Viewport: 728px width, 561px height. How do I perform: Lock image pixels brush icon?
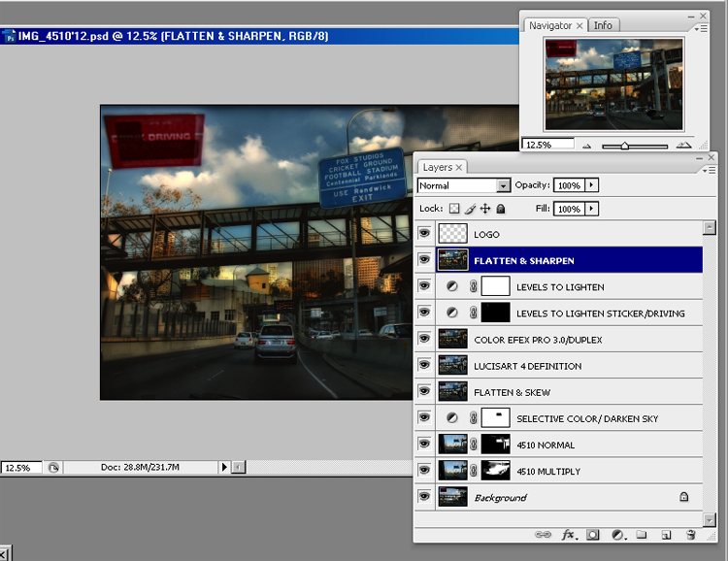(x=470, y=209)
